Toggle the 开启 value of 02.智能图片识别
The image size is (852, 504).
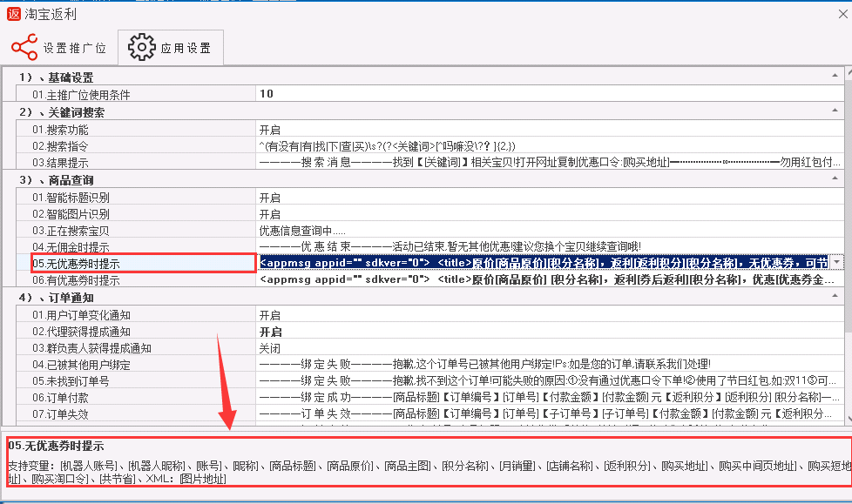pos(550,214)
